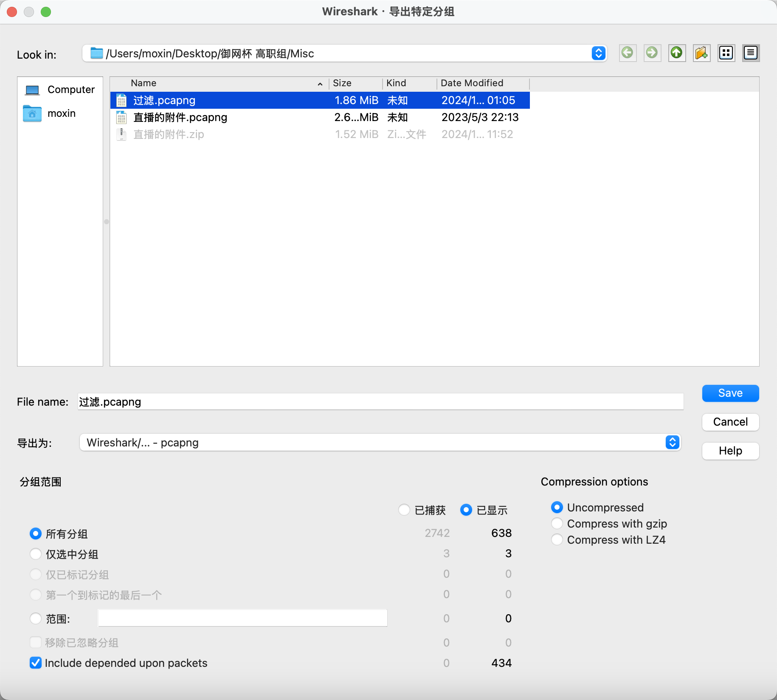Screen dimensions: 777x700
Task: Open the 导出为 file format dropdown
Action: coord(672,442)
